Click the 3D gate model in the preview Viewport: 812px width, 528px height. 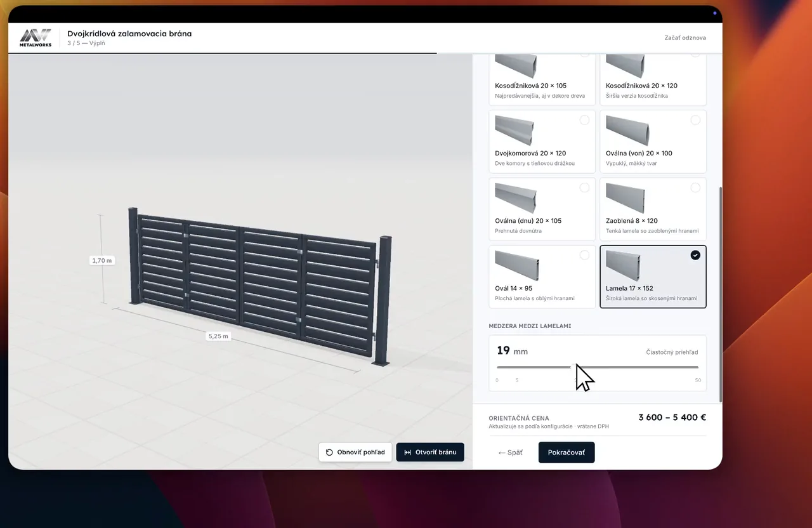261,287
